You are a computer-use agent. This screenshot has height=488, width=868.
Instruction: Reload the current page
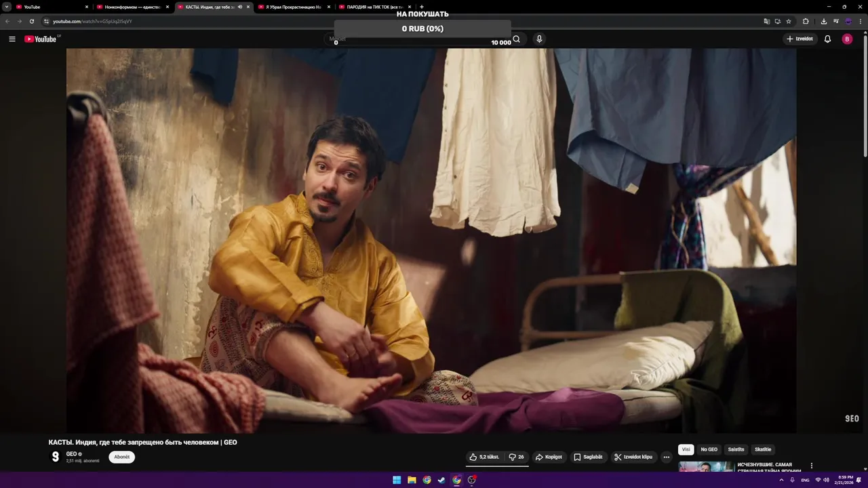[31, 21]
